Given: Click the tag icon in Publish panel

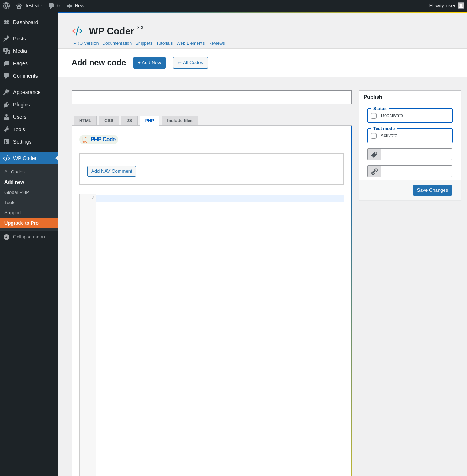Looking at the screenshot, I should [374, 154].
